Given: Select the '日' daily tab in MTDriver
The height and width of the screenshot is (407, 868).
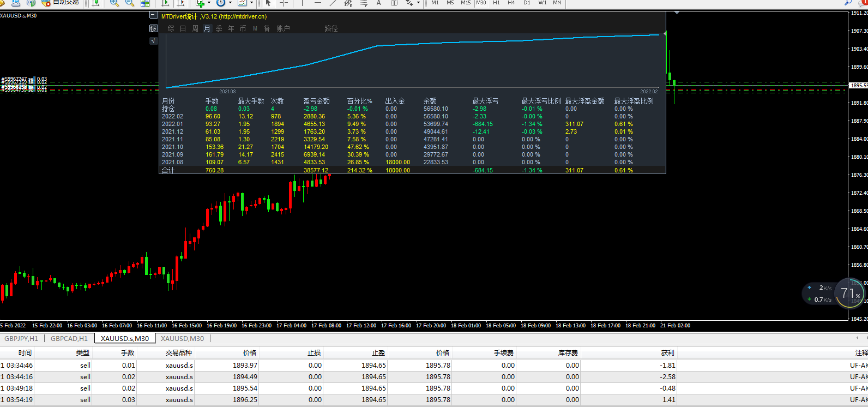Looking at the screenshot, I should coord(183,28).
